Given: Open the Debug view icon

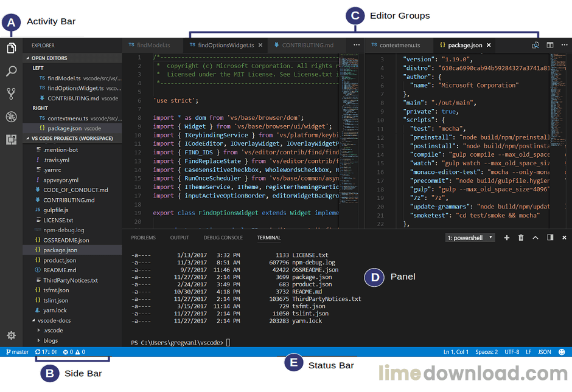Looking at the screenshot, I should tap(11, 117).
